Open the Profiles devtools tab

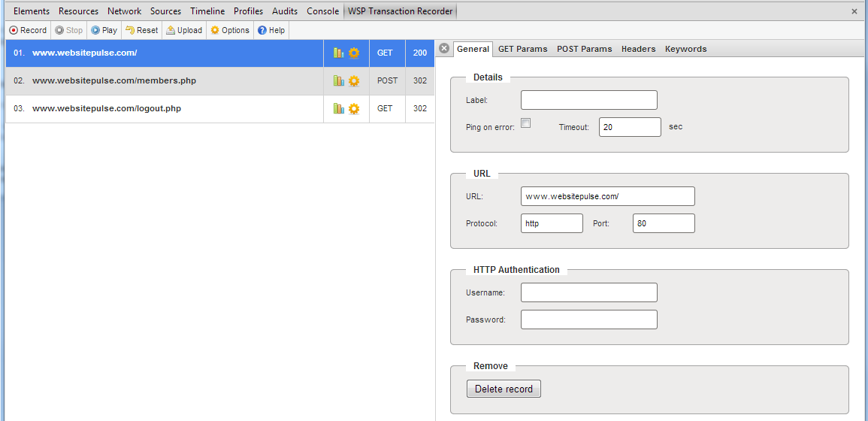249,11
